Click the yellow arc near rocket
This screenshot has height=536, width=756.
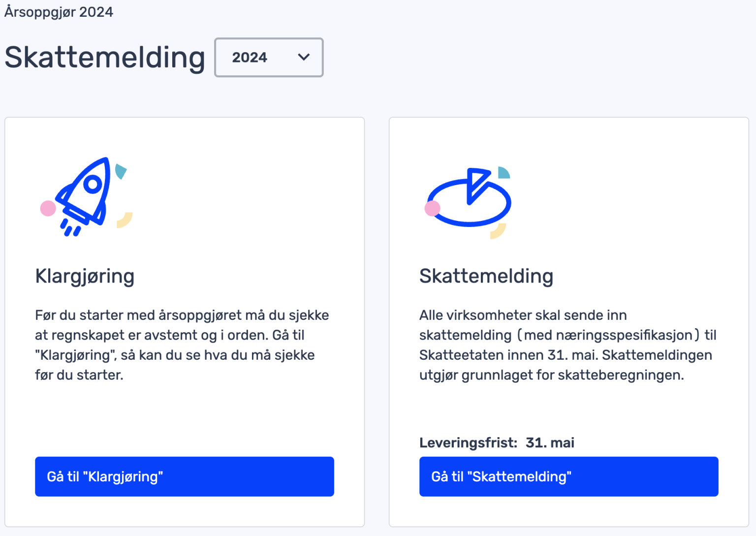point(125,220)
